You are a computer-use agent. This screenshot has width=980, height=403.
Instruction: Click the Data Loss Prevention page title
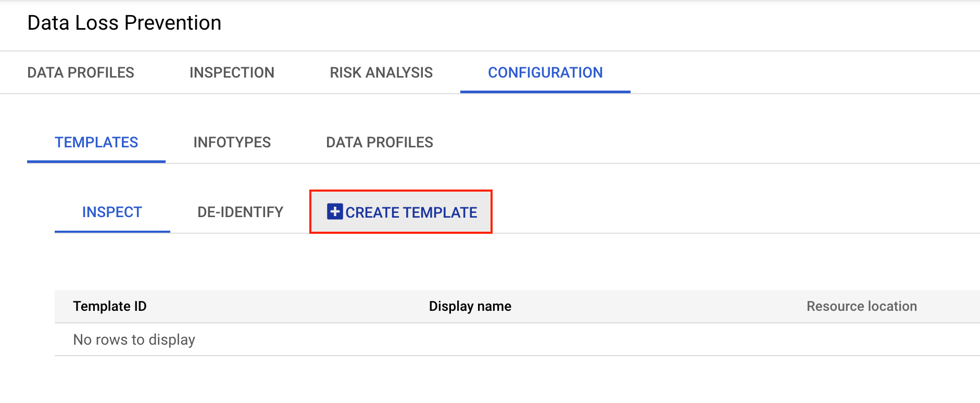pyautogui.click(x=124, y=23)
